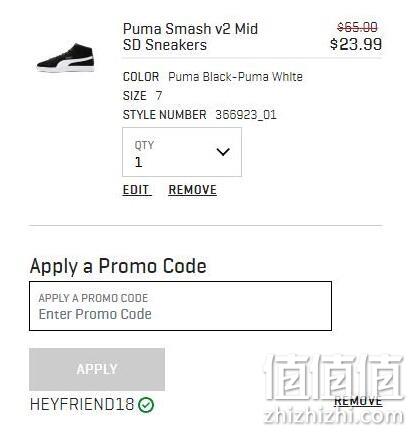Click the Chinese character watermark logo
This screenshot has height=433, width=413.
334,377
